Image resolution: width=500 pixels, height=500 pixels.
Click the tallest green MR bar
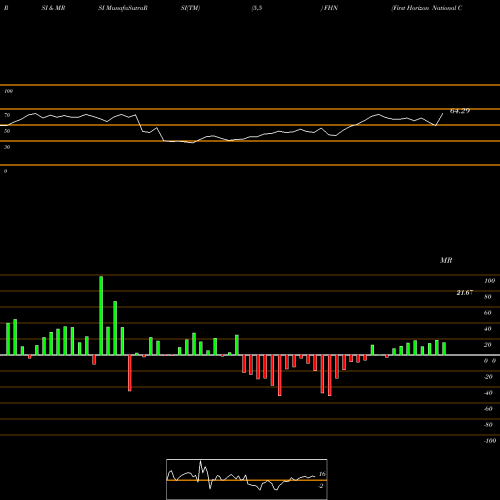pos(101,316)
